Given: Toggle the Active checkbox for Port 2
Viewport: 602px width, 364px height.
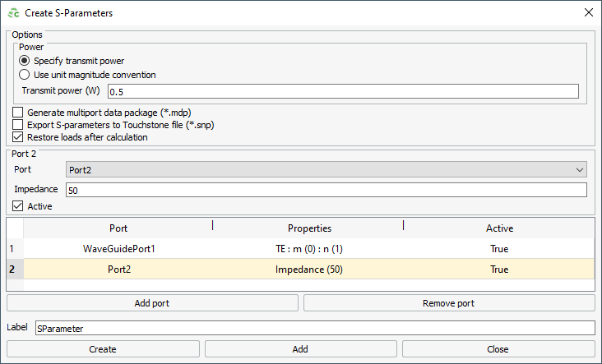Looking at the screenshot, I should pyautogui.click(x=18, y=206).
